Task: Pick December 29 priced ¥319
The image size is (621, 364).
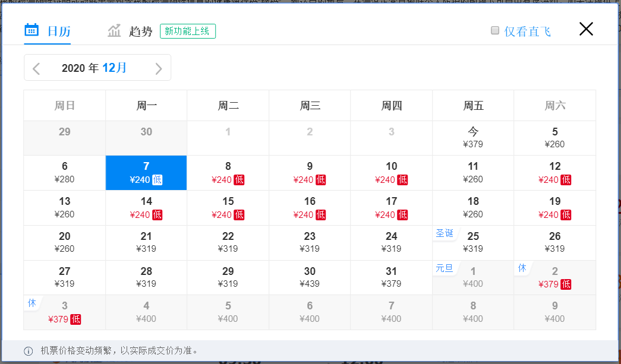Action: tap(228, 277)
